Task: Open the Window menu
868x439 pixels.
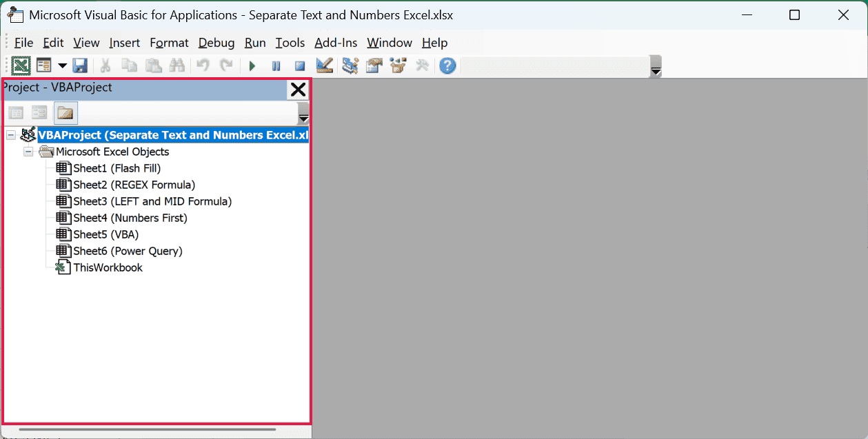Action: tap(390, 43)
